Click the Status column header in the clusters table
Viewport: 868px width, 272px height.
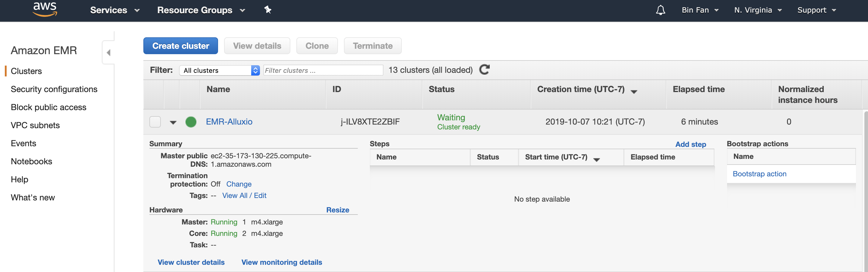coord(442,89)
